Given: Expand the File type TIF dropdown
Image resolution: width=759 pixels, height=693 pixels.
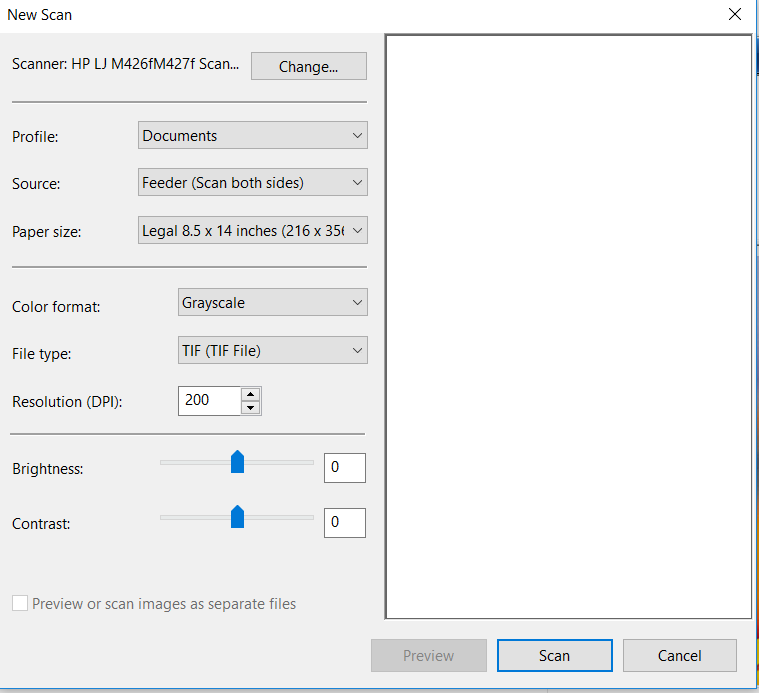Looking at the screenshot, I should (x=273, y=350).
